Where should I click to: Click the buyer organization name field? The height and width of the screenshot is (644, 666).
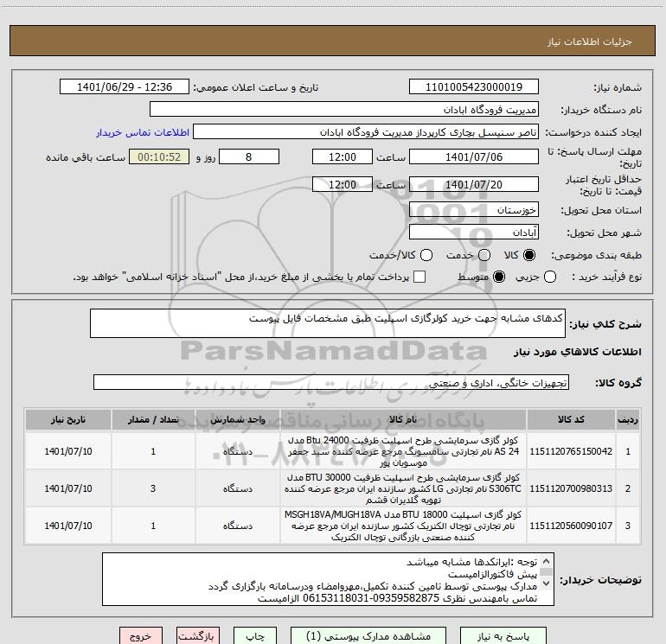(x=344, y=110)
